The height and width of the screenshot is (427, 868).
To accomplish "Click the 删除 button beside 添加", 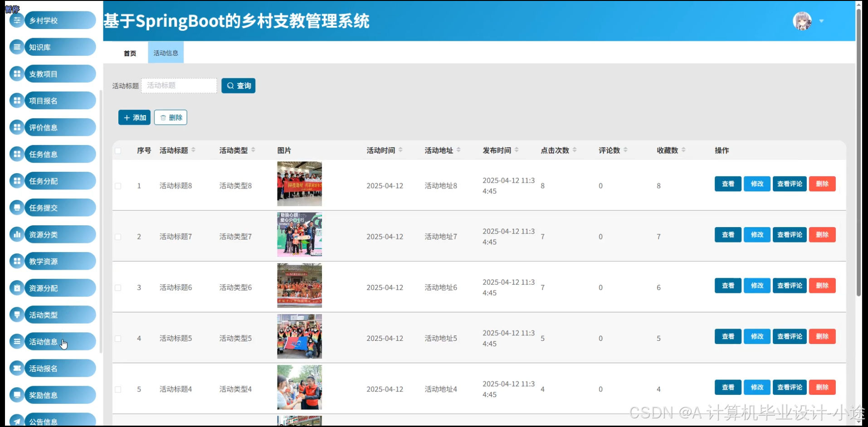I will [171, 117].
